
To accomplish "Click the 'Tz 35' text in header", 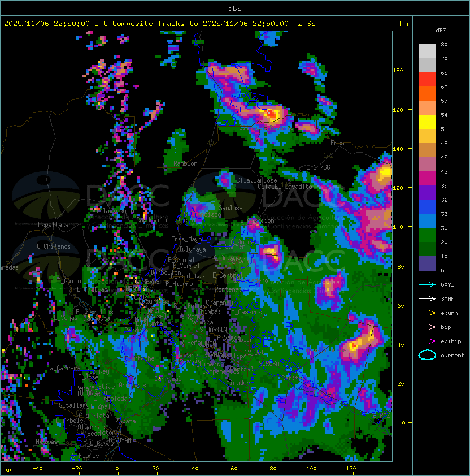I will tap(304, 24).
